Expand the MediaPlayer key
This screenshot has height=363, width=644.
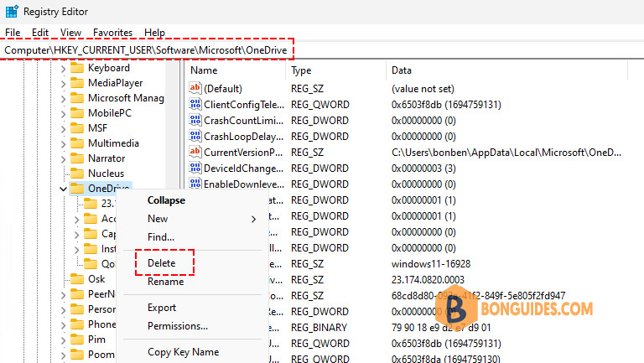(x=63, y=84)
